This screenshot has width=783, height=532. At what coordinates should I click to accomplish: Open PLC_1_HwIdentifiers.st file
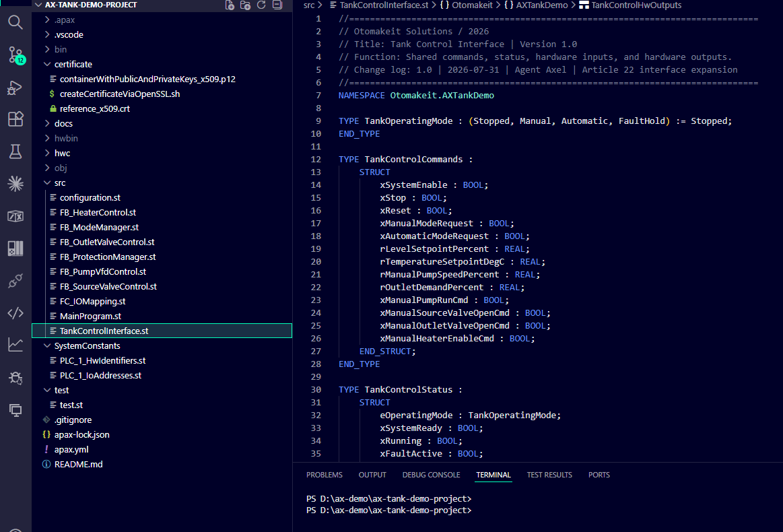[162, 361]
